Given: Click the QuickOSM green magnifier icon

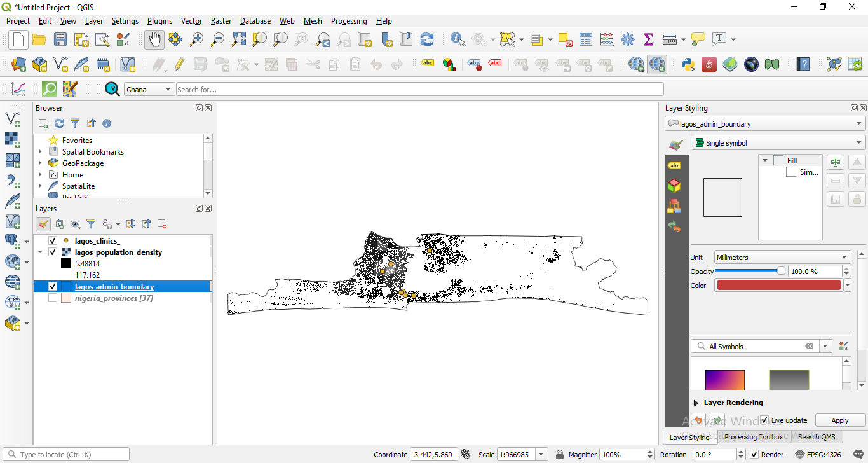Looking at the screenshot, I should (50, 89).
